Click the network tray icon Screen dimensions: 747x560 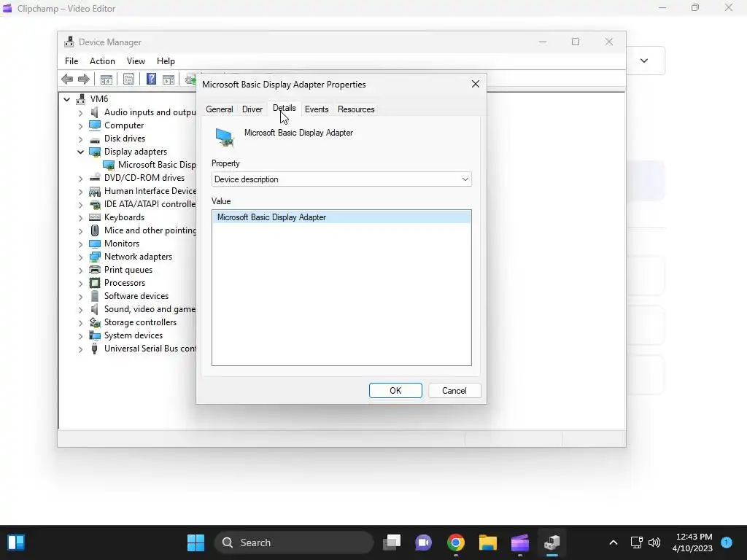(x=636, y=542)
